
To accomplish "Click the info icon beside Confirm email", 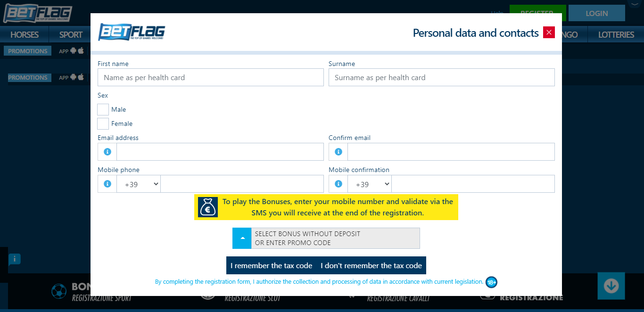I will pos(338,152).
